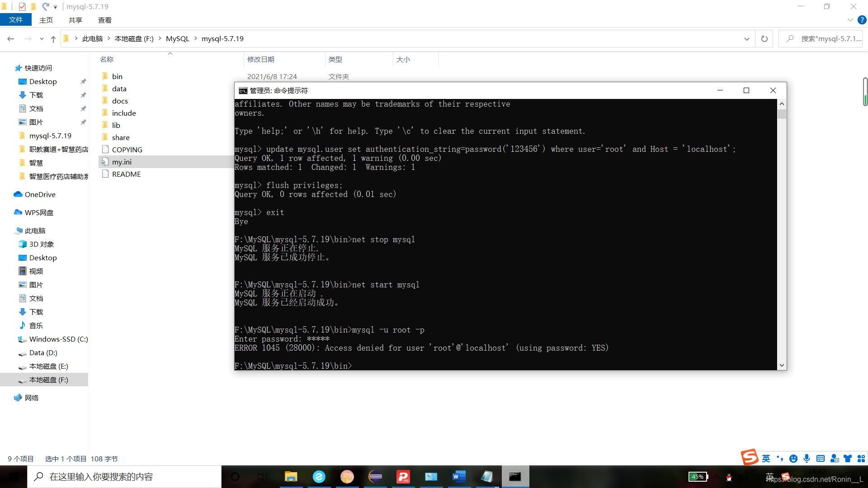
Task: Select the include folder
Action: pos(124,113)
